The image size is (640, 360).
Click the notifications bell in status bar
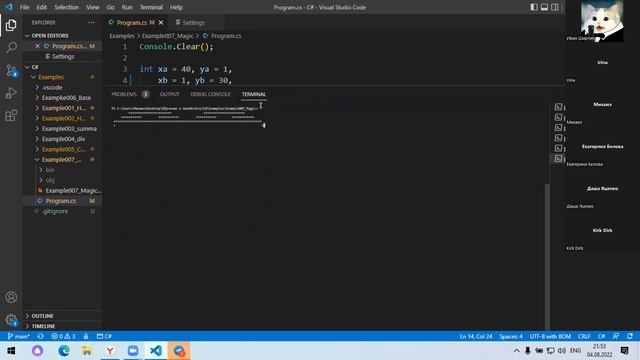[630, 336]
